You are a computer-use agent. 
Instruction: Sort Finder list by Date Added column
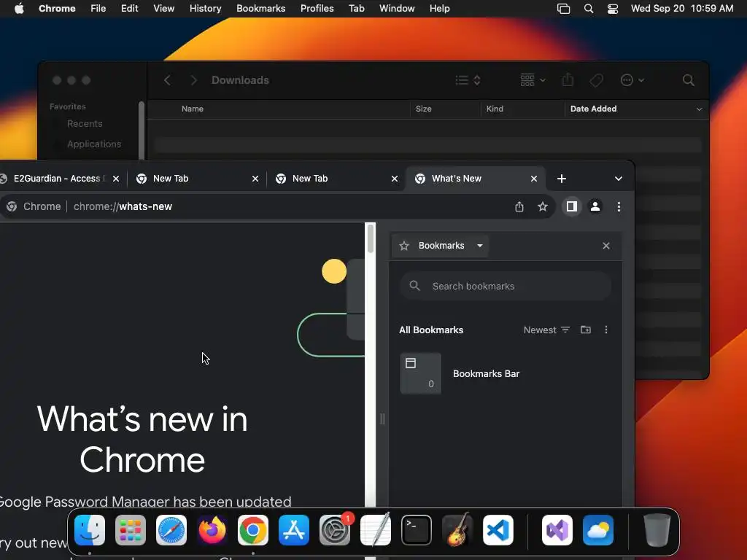(x=593, y=109)
